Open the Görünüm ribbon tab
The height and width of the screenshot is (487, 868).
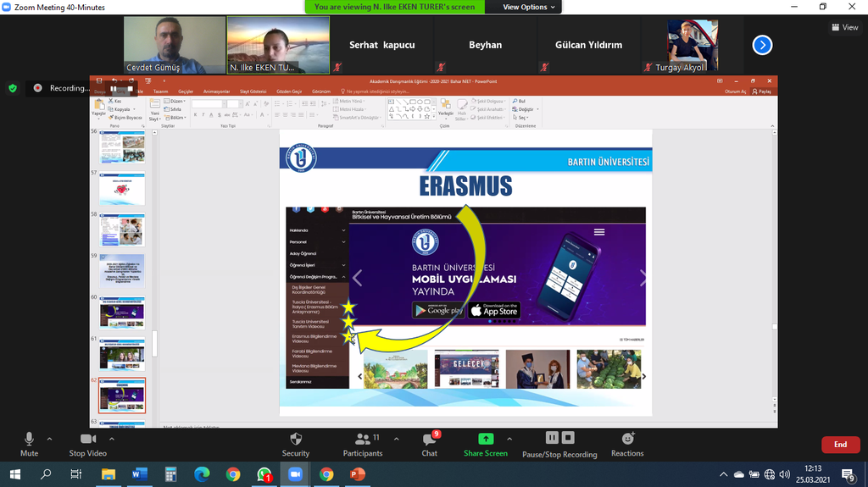pyautogui.click(x=321, y=91)
